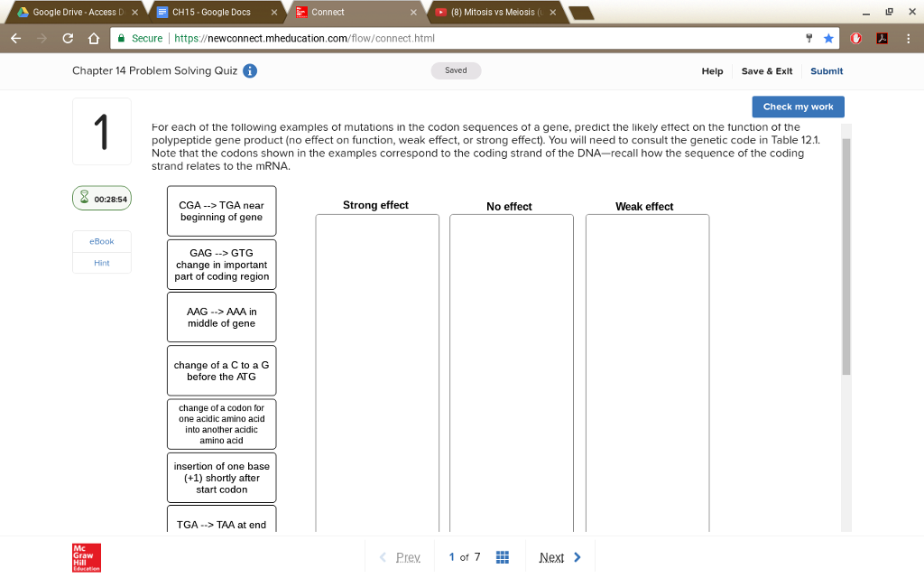Open the Hint link
Image resolution: width=924 pixels, height=578 pixels.
click(101, 263)
